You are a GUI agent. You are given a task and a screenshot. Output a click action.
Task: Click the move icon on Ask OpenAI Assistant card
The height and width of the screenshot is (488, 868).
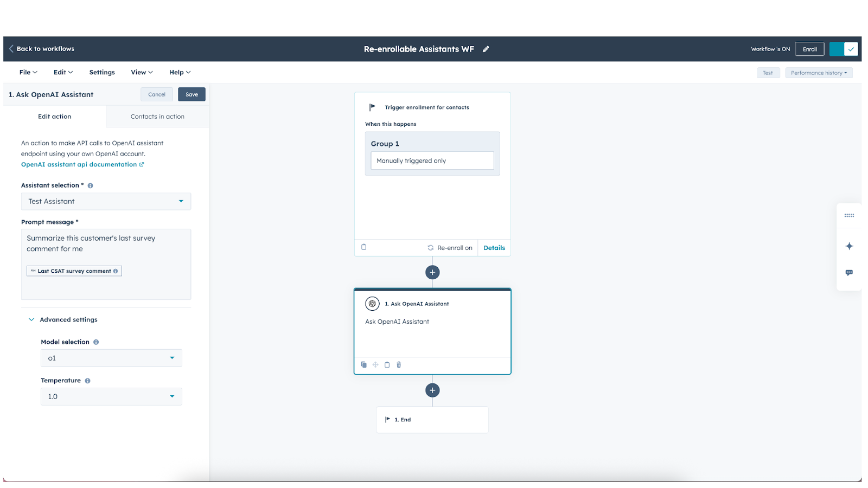pos(375,365)
